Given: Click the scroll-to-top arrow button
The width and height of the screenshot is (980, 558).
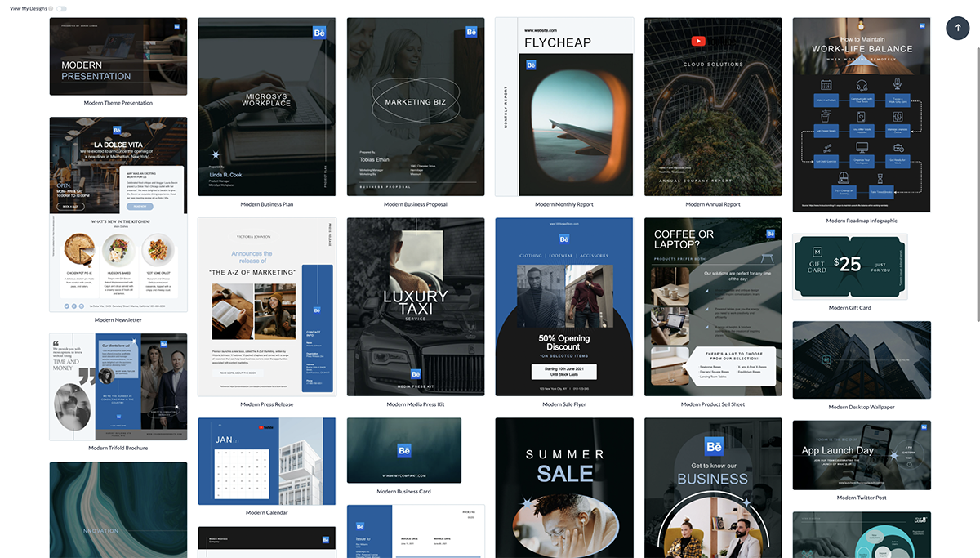Looking at the screenshot, I should (x=958, y=28).
